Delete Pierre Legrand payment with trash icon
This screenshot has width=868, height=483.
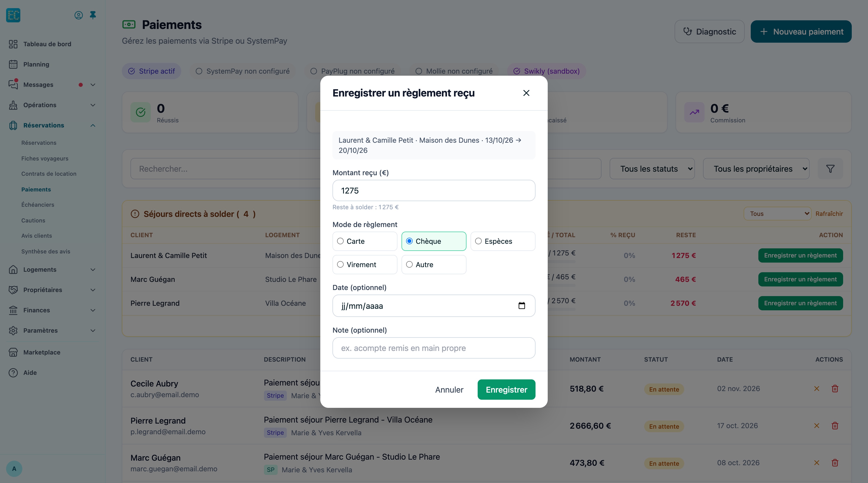pos(835,426)
